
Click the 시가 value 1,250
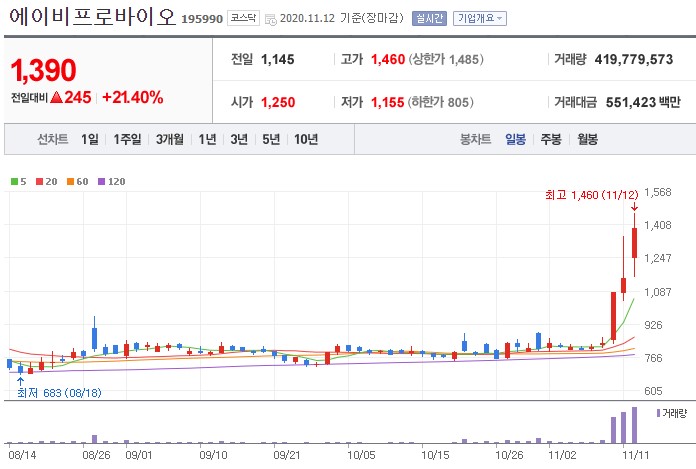point(278,102)
